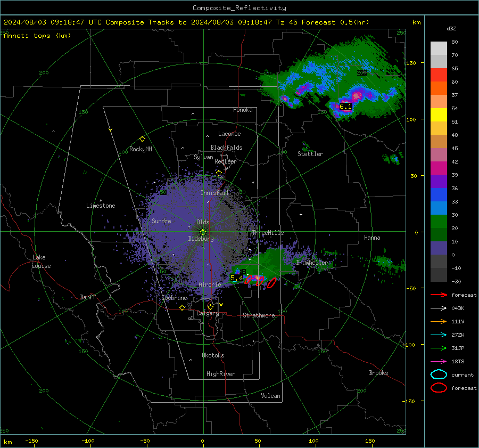Screen dimensions: 479x448
Task: Click the yellow diamond marker near RockyMH
Action: tap(142, 139)
